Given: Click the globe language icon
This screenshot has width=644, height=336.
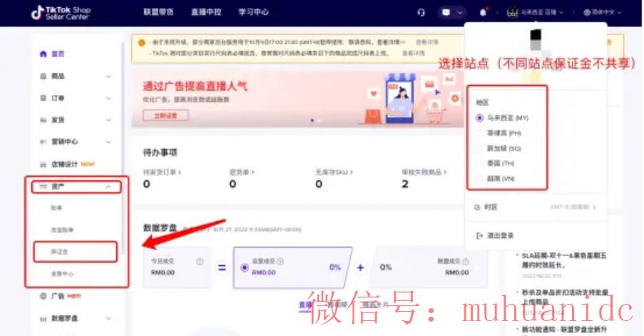Looking at the screenshot, I should (x=587, y=12).
